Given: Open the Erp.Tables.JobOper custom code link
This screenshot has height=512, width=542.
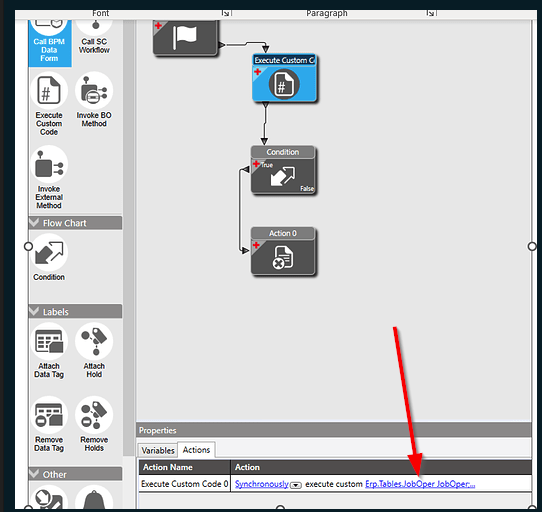Looking at the screenshot, I should 420,484.
